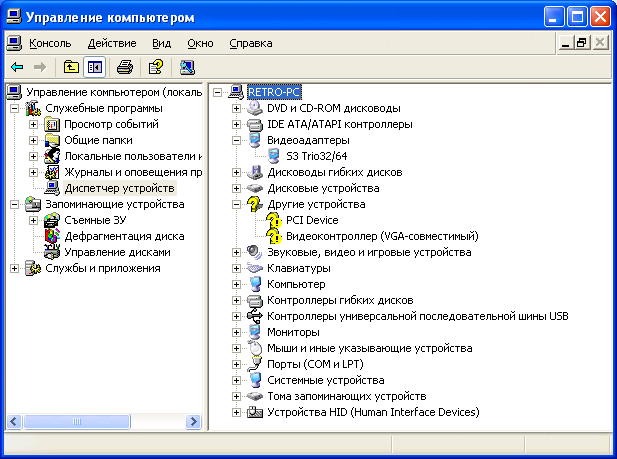Click the Клавиатуры keyboard icon

pos(255,268)
